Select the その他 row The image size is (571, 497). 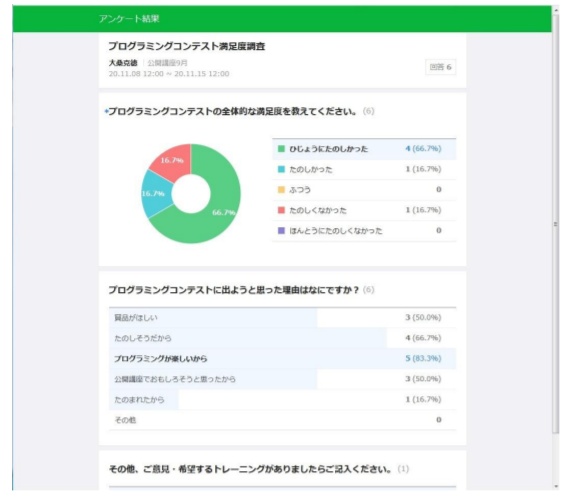[282, 420]
